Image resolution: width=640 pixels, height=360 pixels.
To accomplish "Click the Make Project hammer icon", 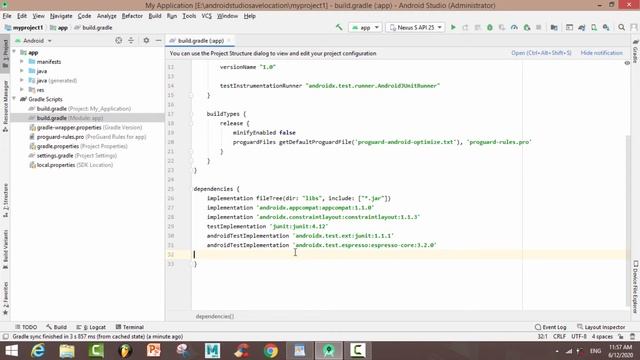I will pyautogui.click(x=339, y=27).
